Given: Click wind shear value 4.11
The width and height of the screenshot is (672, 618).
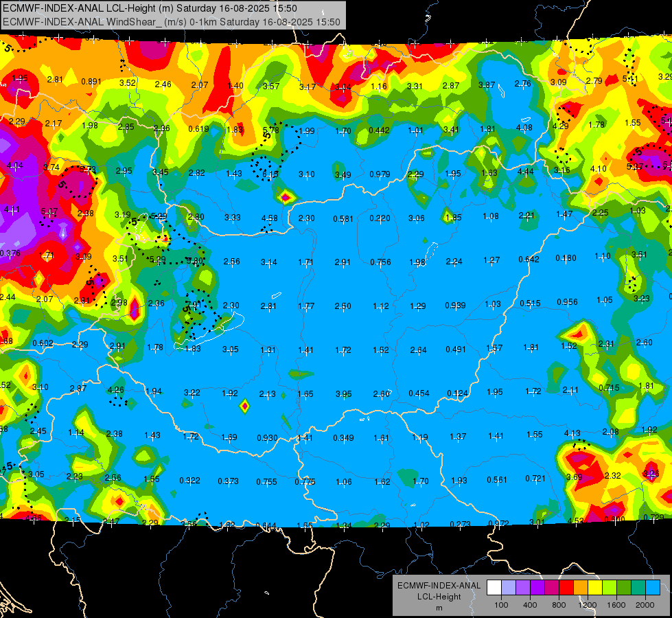Looking at the screenshot, I should [x=12, y=209].
